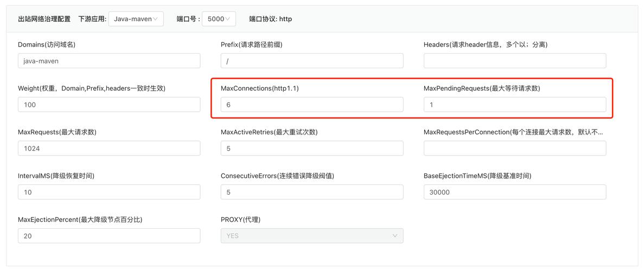Click the MaxRequestsPerConnection label text

tap(513, 132)
